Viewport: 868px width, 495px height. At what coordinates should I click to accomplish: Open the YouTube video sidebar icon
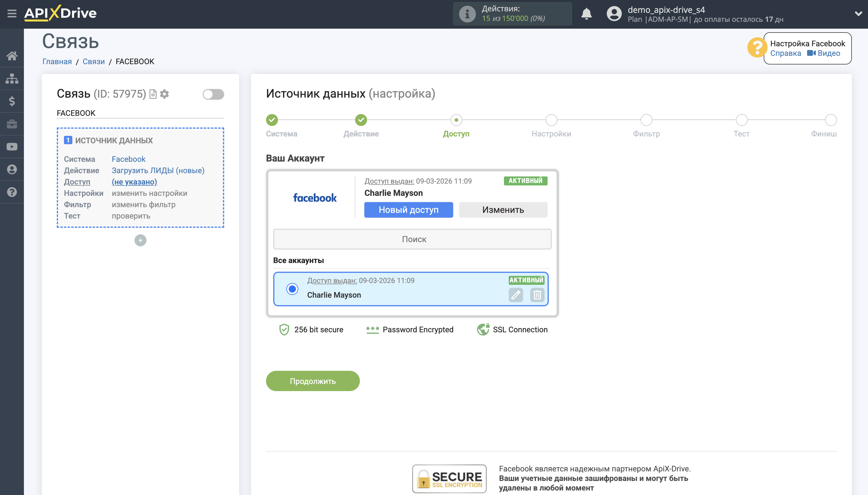(12, 147)
